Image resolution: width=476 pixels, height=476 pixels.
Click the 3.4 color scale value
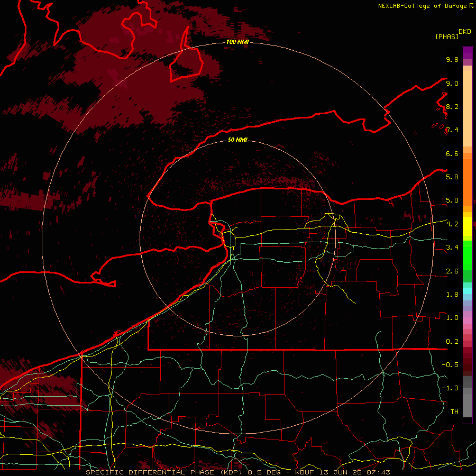452,247
